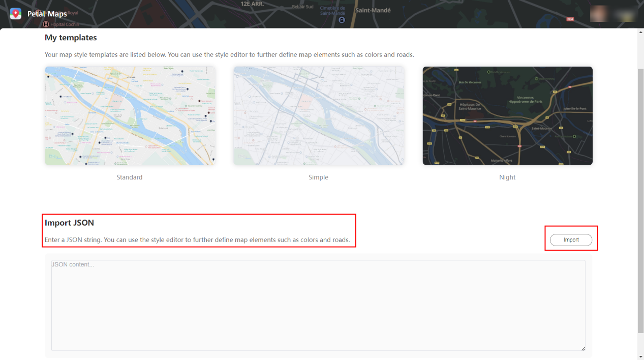Click "Your map style templates" description text
This screenshot has width=644, height=360.
click(229, 54)
